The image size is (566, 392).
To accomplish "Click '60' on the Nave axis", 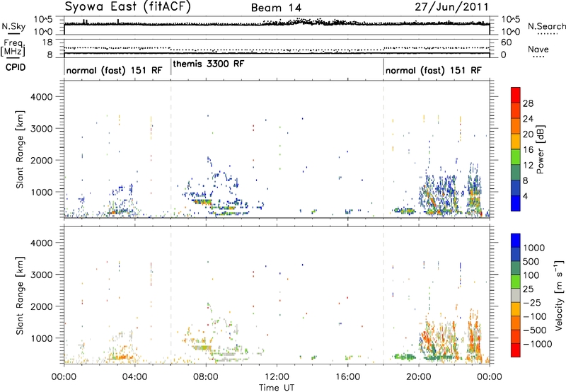I will (x=506, y=42).
